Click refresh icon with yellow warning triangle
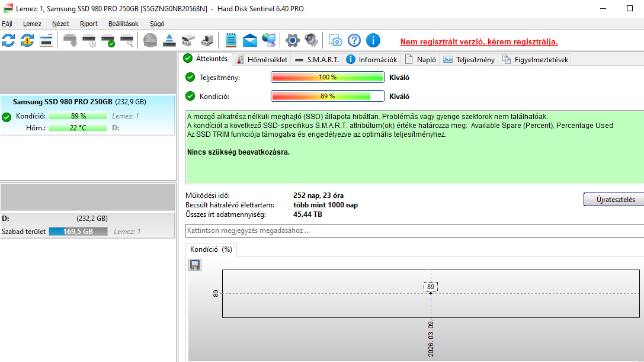644x362 pixels. pos(27,40)
